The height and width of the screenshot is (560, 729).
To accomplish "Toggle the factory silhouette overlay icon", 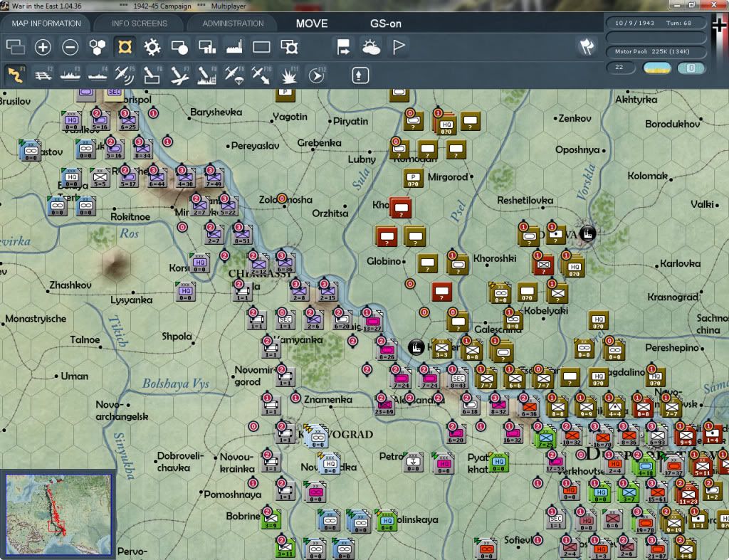I will coord(234,47).
